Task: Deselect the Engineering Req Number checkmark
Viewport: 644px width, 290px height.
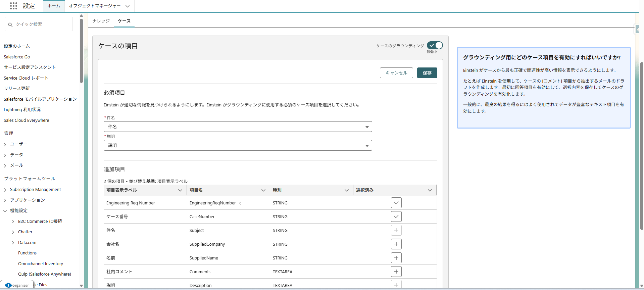Action: click(x=396, y=203)
